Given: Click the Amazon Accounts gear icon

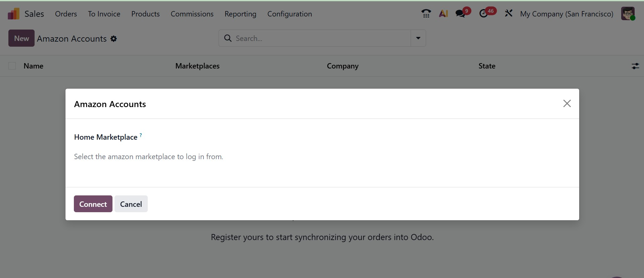Looking at the screenshot, I should (114, 39).
